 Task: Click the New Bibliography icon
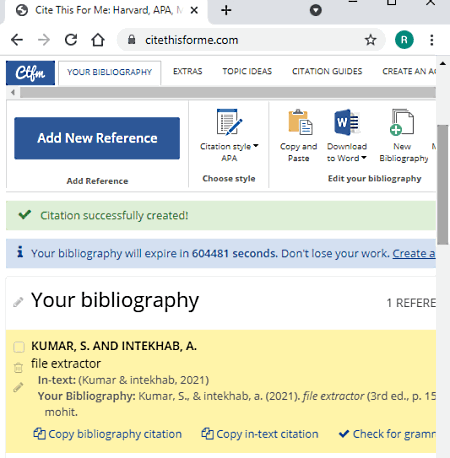(x=402, y=122)
